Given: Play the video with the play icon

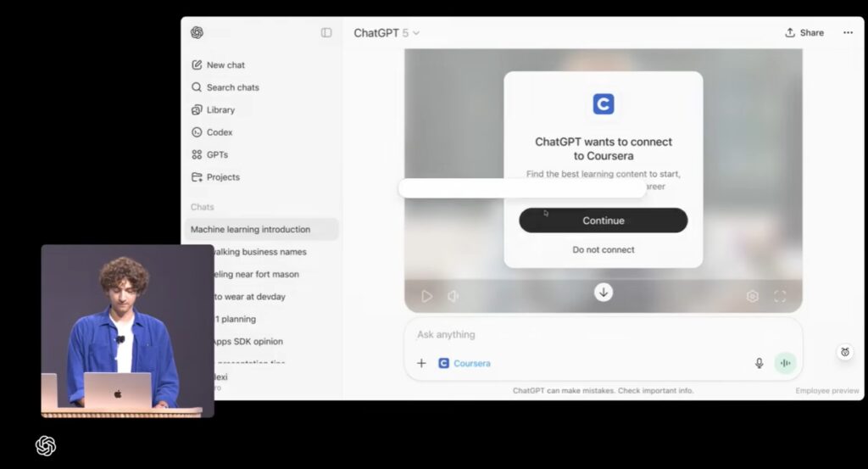Looking at the screenshot, I should coord(427,297).
